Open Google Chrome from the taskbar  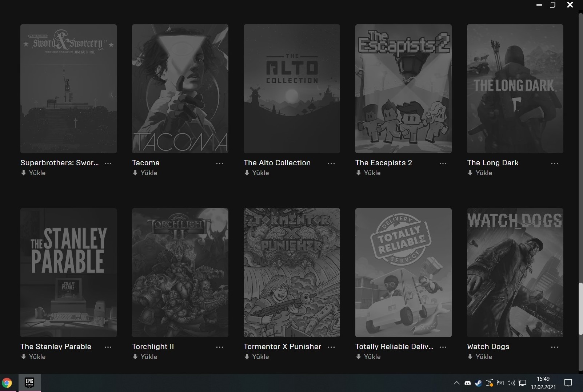[x=7, y=383]
